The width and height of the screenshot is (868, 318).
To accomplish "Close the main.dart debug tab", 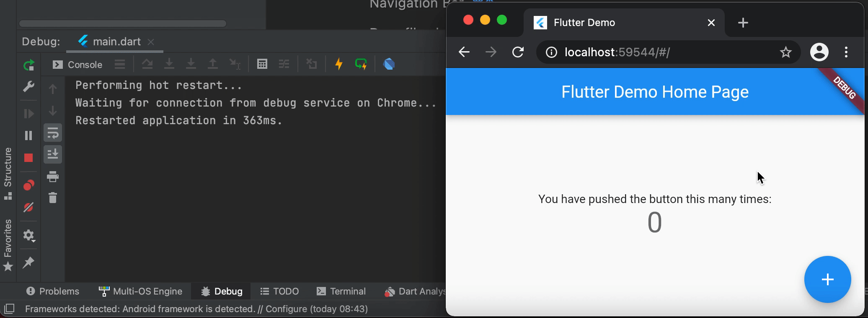I will click(151, 42).
